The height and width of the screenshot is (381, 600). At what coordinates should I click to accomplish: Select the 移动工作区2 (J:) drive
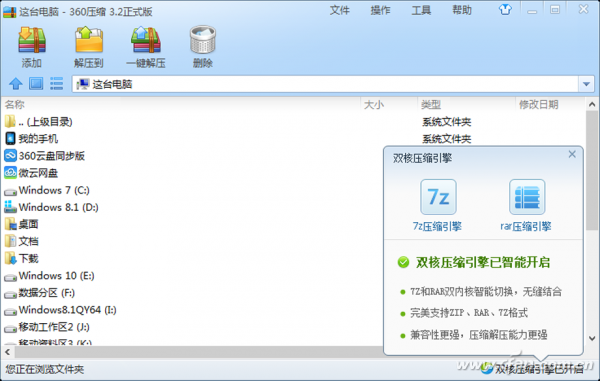click(47, 327)
